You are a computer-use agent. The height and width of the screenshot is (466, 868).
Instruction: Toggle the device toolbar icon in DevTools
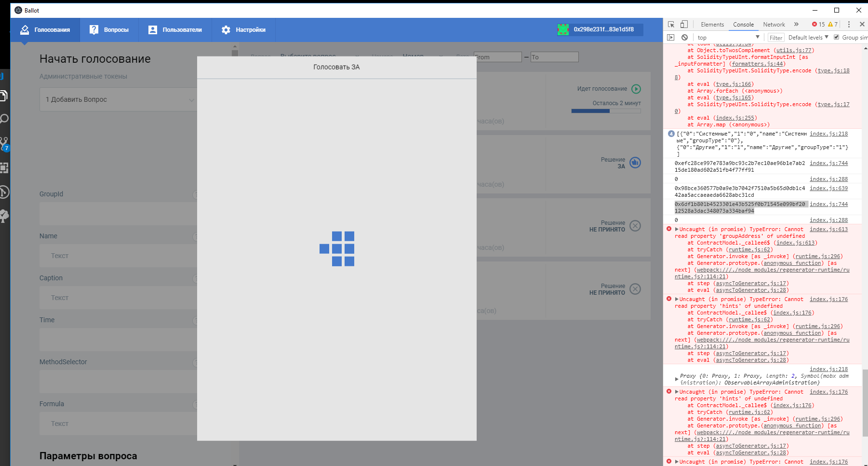(683, 24)
